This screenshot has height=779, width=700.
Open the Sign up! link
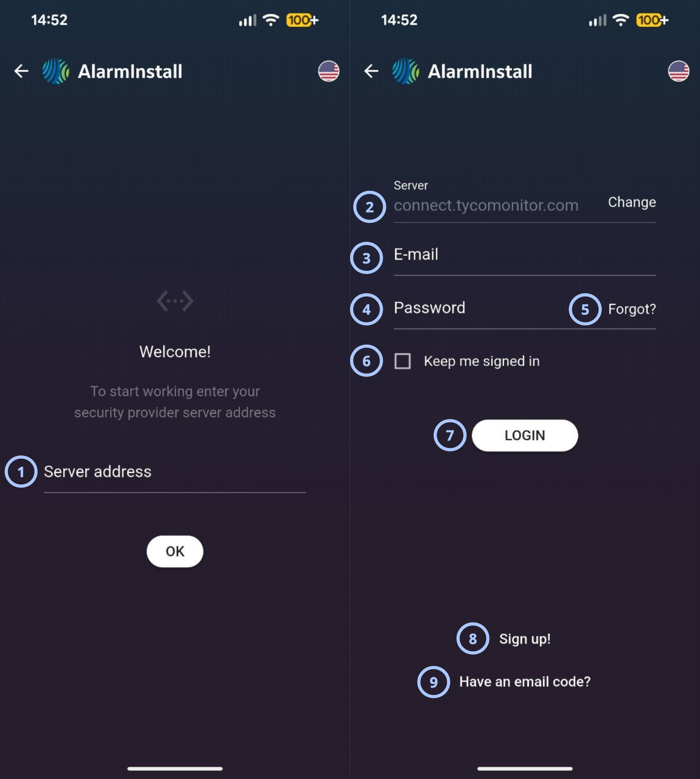tap(525, 639)
